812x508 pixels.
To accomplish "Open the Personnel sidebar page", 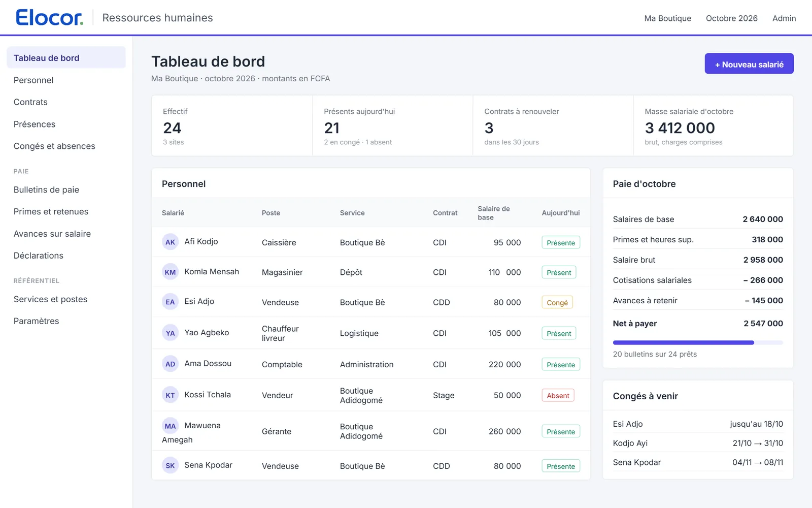I will [x=66, y=80].
